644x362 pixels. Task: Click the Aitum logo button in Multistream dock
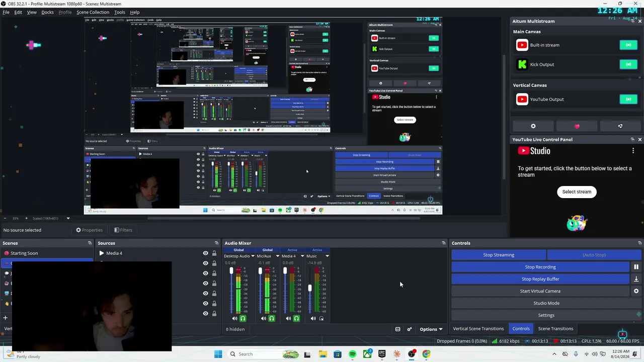620,126
